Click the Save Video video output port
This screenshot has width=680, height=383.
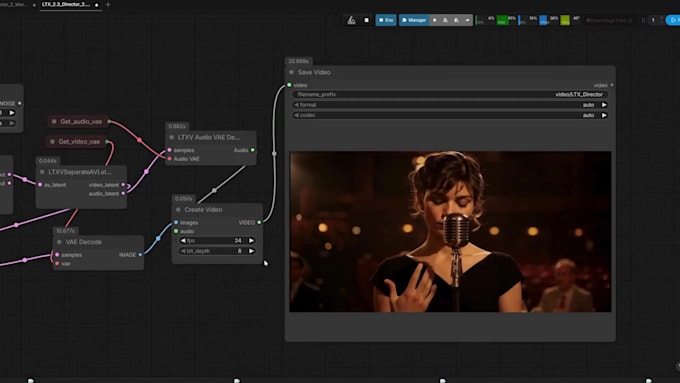tap(612, 85)
